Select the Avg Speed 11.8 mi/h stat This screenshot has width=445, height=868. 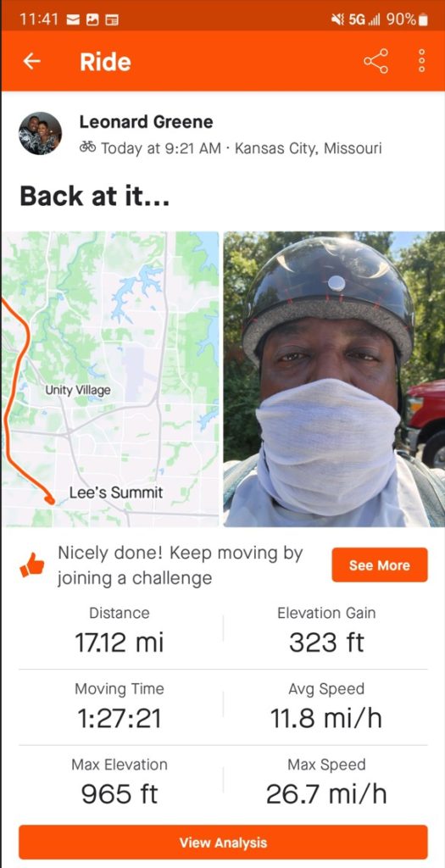click(x=326, y=706)
